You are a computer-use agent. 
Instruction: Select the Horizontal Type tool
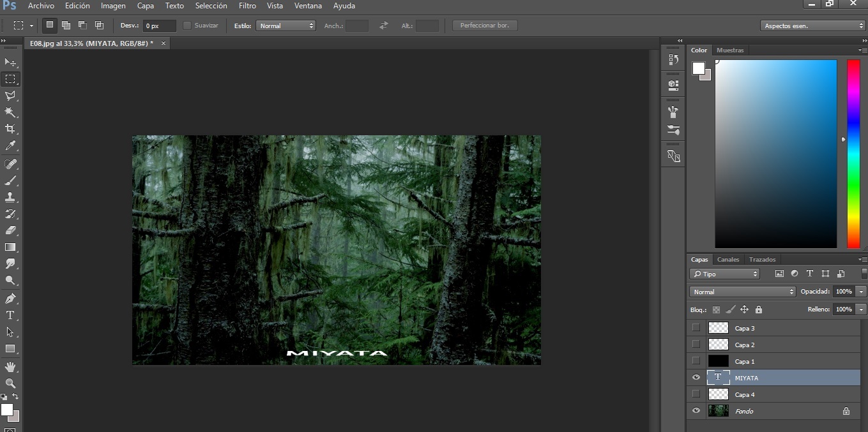pos(10,315)
